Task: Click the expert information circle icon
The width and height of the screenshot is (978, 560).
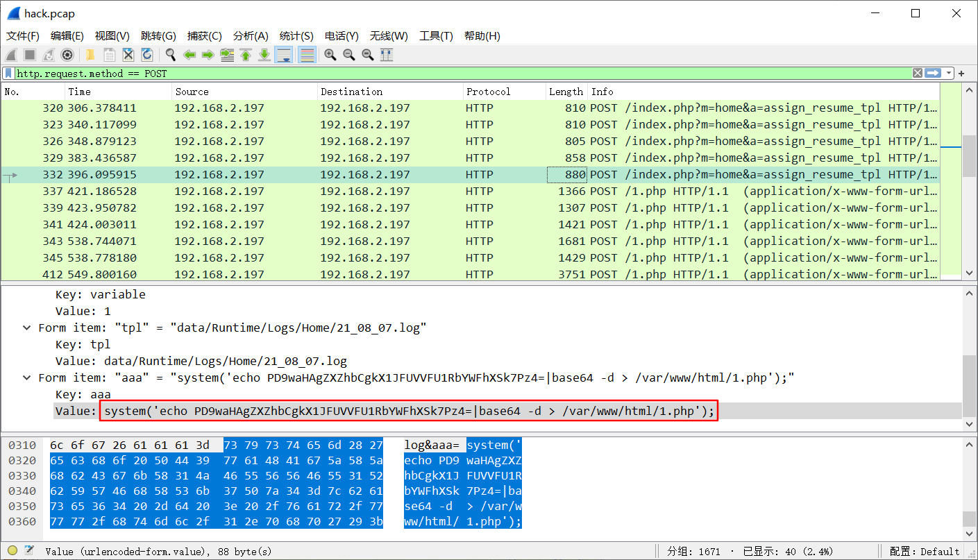Action: (x=12, y=551)
